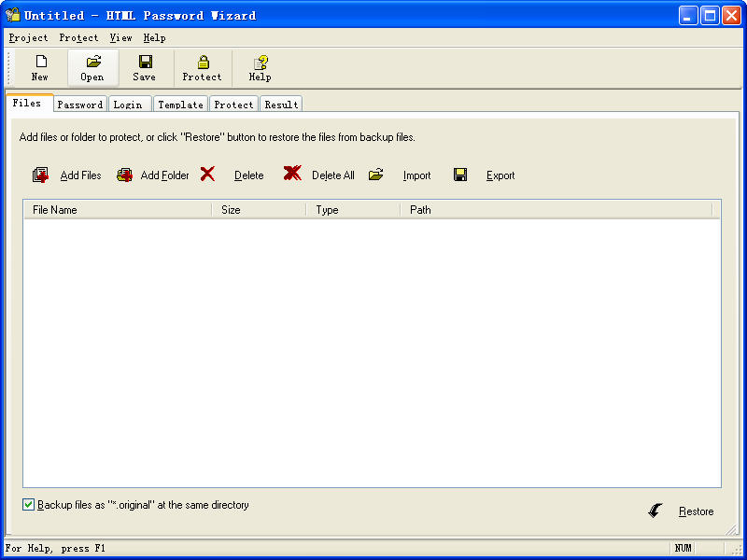This screenshot has height=560, width=747.
Task: Switch to the Template tab
Action: pos(180,105)
